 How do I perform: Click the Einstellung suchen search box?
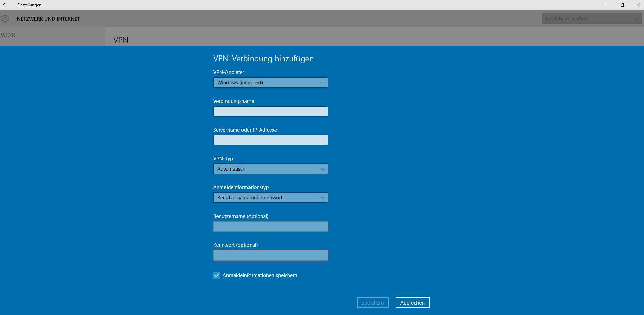592,19
